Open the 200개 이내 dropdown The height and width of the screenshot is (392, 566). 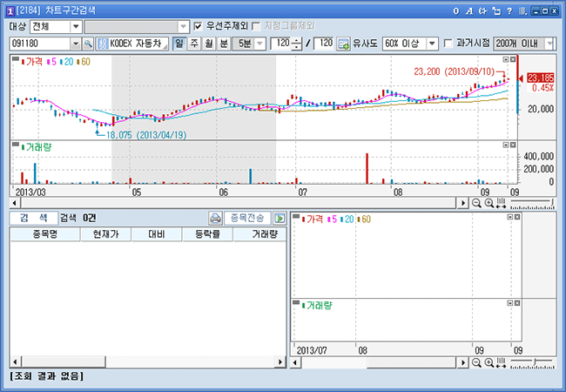point(552,44)
